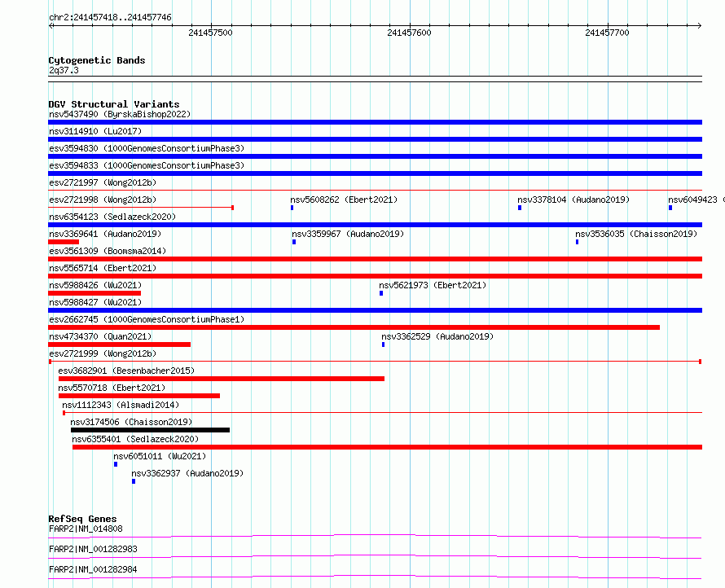Select the nsv3359967 (Audano2019) small marker

click(293, 242)
